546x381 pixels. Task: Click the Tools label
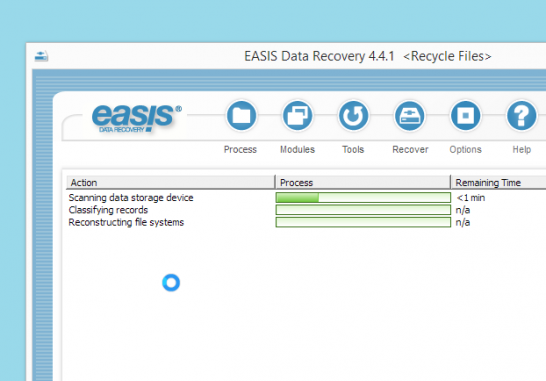pyautogui.click(x=353, y=149)
